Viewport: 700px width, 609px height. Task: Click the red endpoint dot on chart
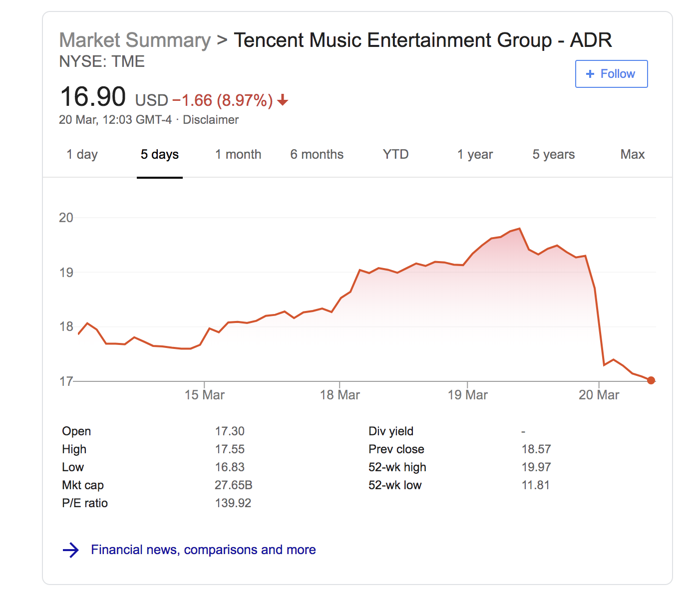[651, 380]
